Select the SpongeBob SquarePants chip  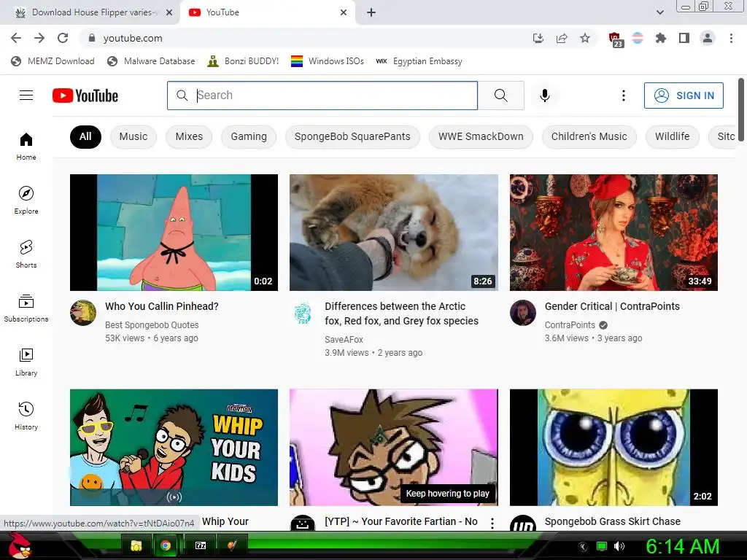(352, 136)
